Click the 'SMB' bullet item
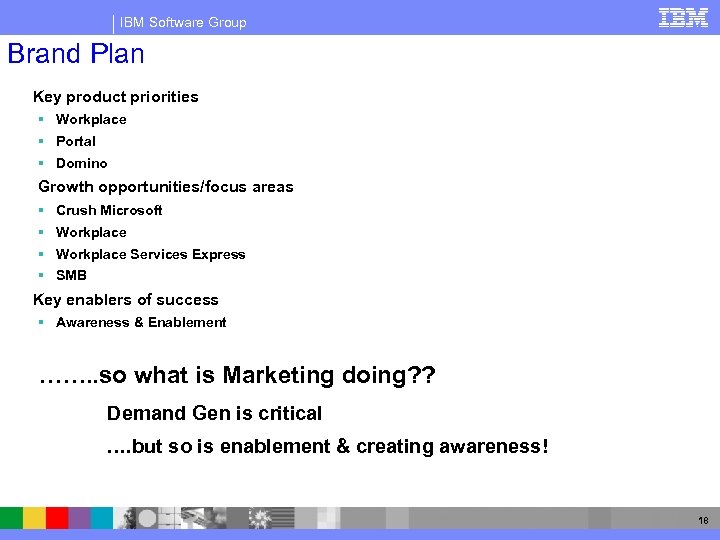The width and height of the screenshot is (720, 540). 71,275
